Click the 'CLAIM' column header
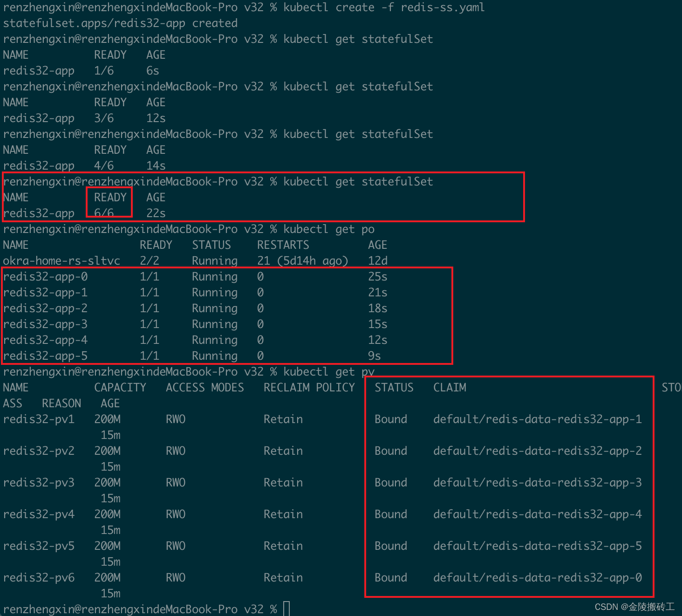The width and height of the screenshot is (682, 616). (x=450, y=388)
